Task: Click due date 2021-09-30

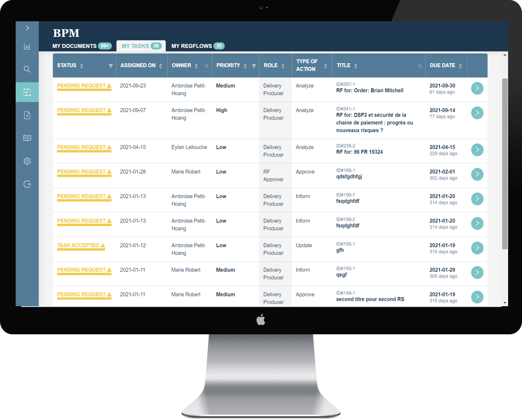Action: [442, 86]
